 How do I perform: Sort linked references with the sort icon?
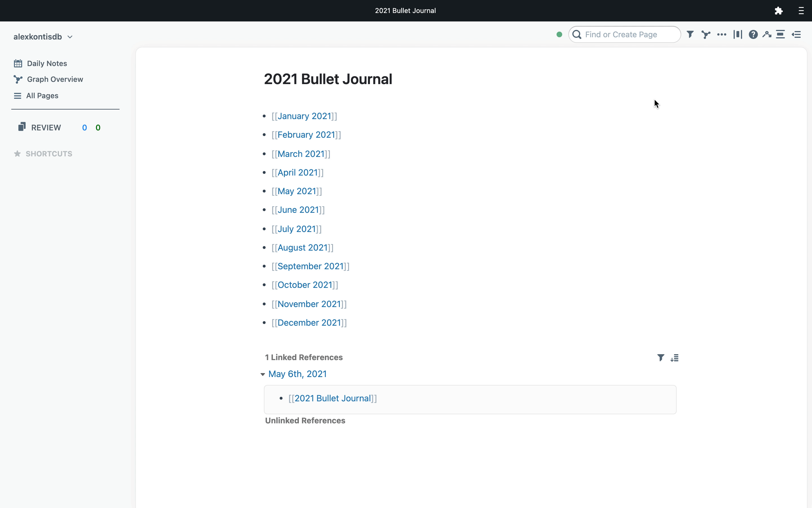674,358
